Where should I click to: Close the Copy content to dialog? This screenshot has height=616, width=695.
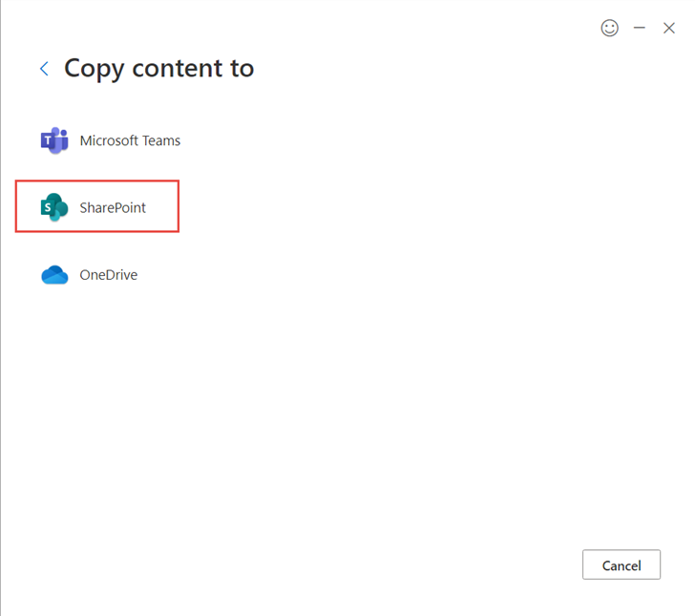coord(669,28)
